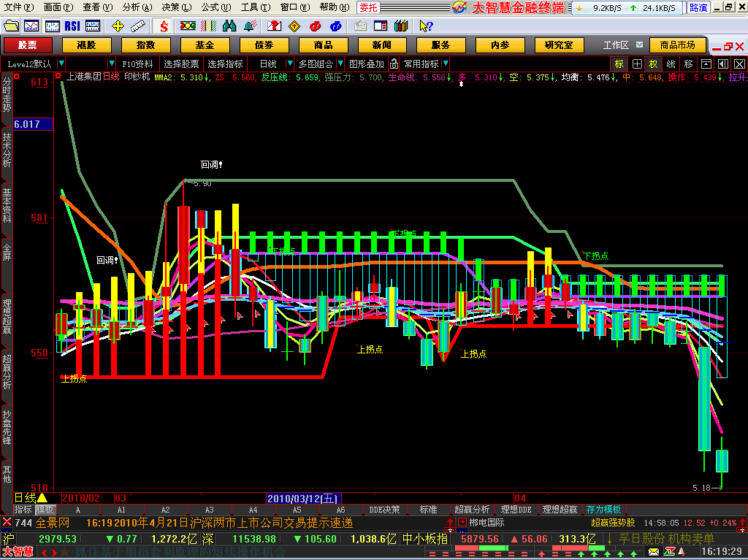The width and height of the screenshot is (748, 560).
Task: Click the F10资料 button
Action: (x=137, y=64)
